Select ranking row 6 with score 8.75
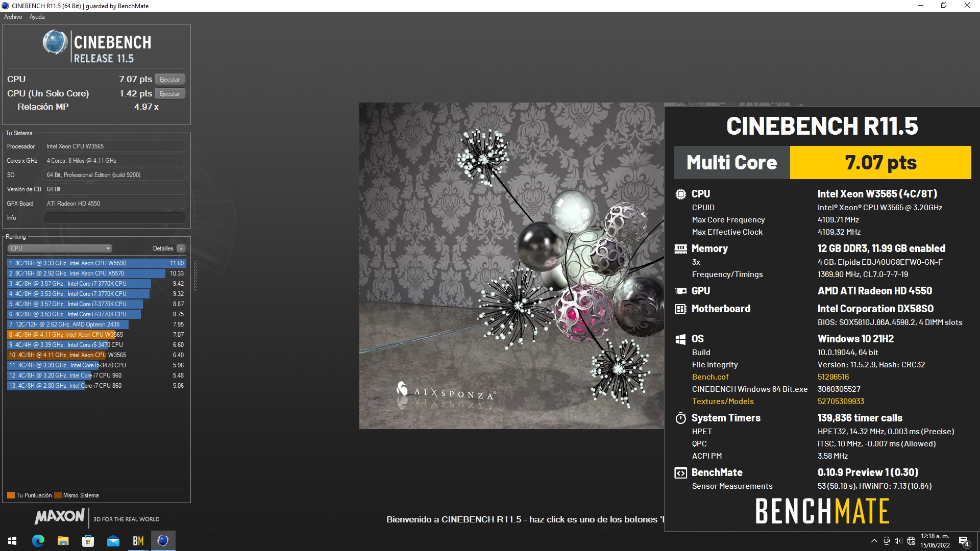980x551 pixels. coord(96,314)
